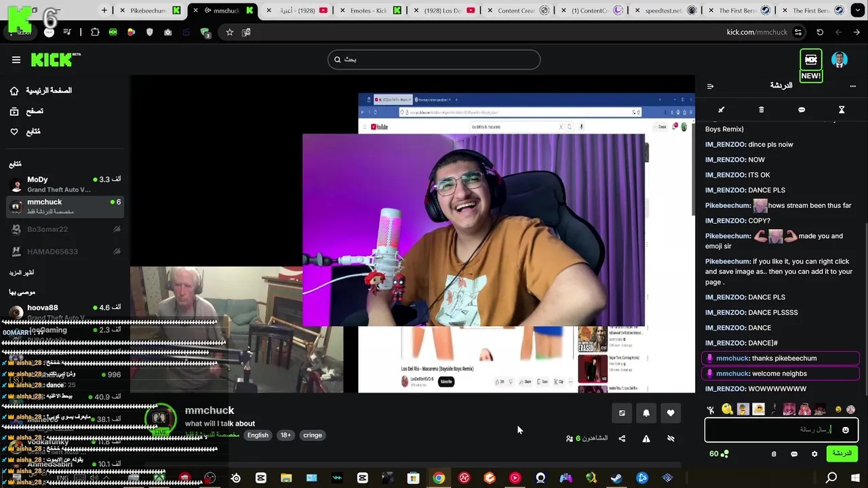Collapse the chat panel using the arrow icon
868x488 pixels.
(710, 86)
